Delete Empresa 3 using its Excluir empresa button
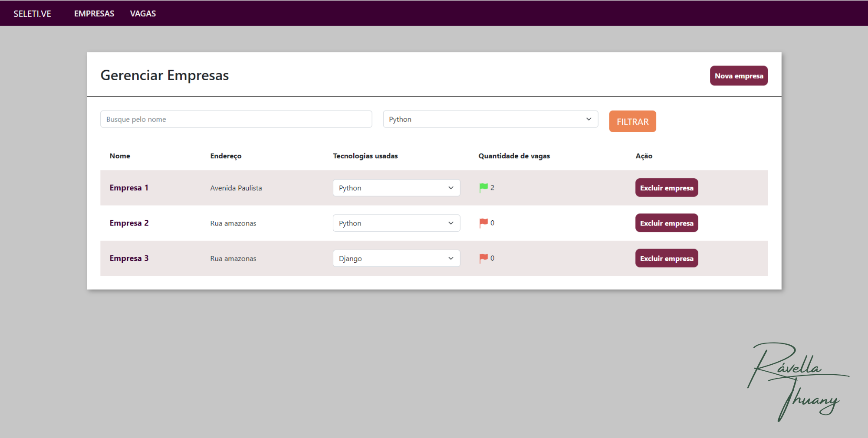 pos(667,258)
